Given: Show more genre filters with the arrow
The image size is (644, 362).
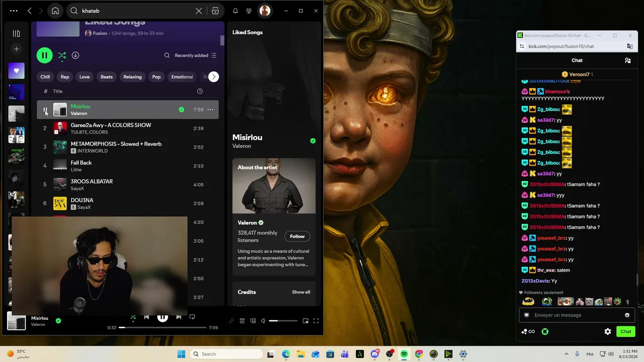Looking at the screenshot, I should coord(214,77).
